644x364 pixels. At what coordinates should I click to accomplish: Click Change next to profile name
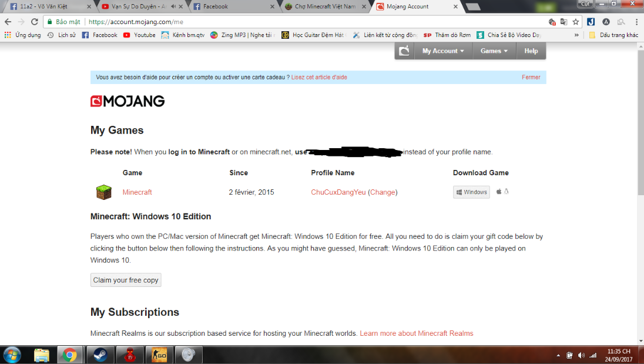383,192
